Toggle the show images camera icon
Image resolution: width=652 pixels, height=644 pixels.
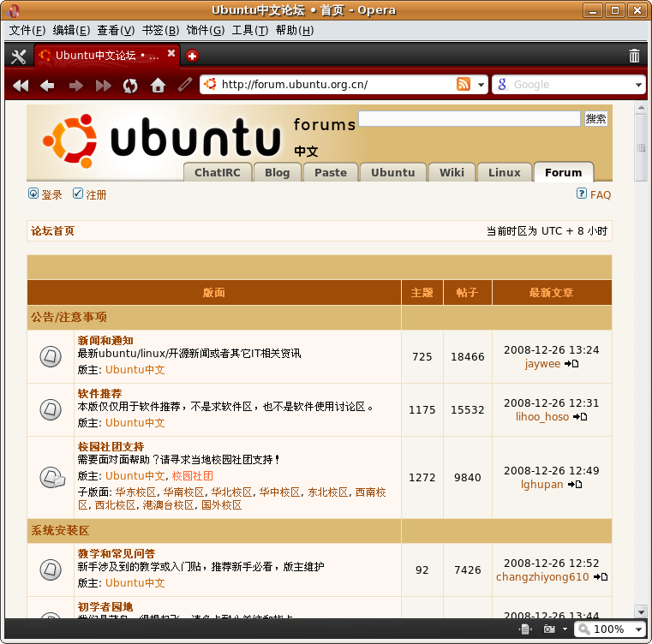point(549,629)
